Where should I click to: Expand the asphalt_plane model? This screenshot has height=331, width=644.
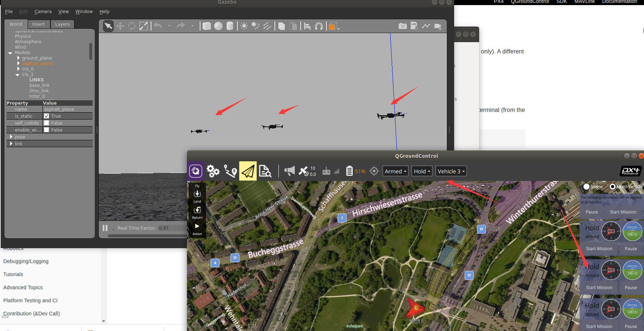pyautogui.click(x=19, y=63)
